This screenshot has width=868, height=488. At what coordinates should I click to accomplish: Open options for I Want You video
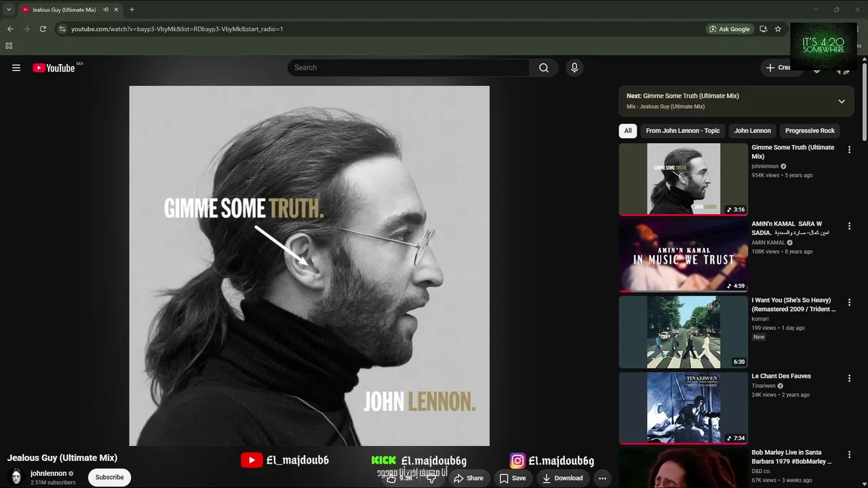point(849,302)
